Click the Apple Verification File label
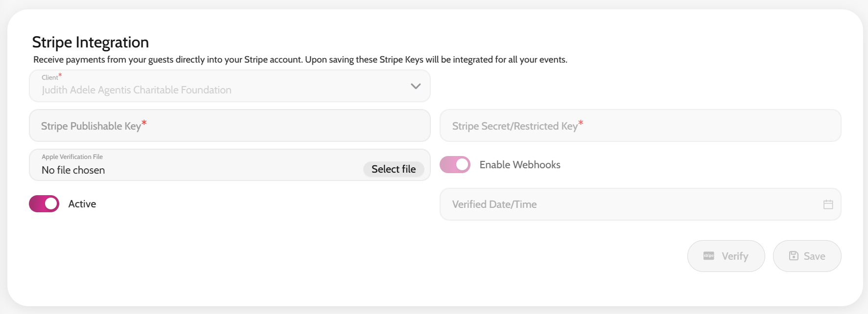The image size is (868, 314). (72, 157)
